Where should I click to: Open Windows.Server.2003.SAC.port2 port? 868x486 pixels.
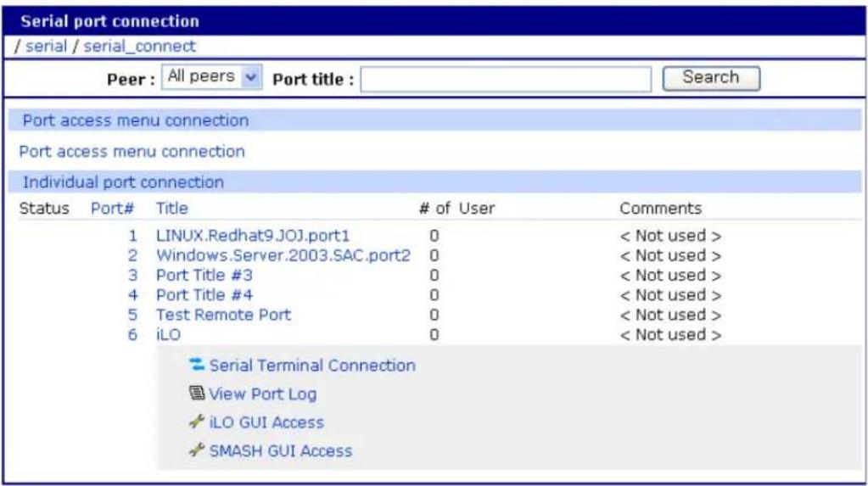[x=283, y=255]
